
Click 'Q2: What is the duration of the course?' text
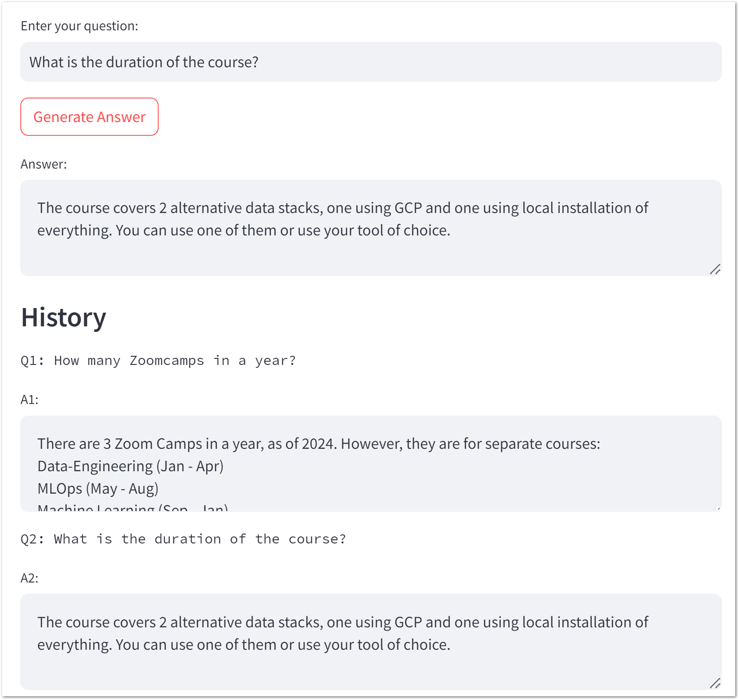pos(183,539)
